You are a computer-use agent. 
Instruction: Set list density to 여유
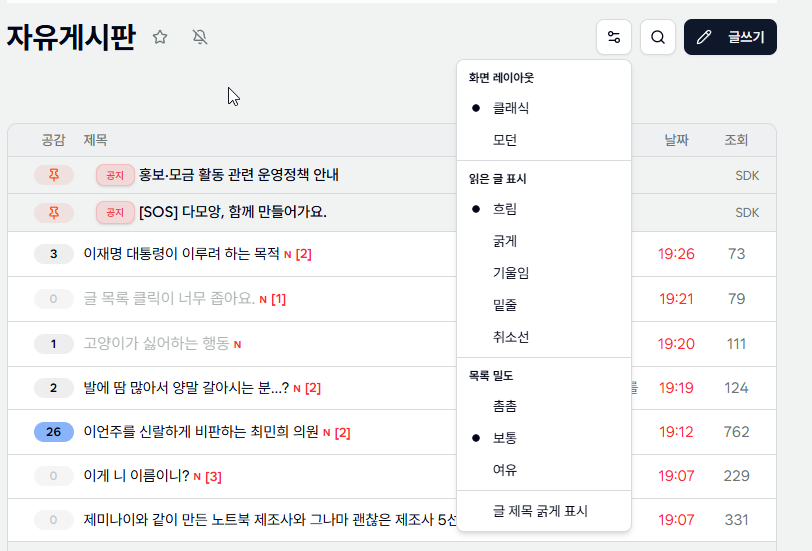544,470
